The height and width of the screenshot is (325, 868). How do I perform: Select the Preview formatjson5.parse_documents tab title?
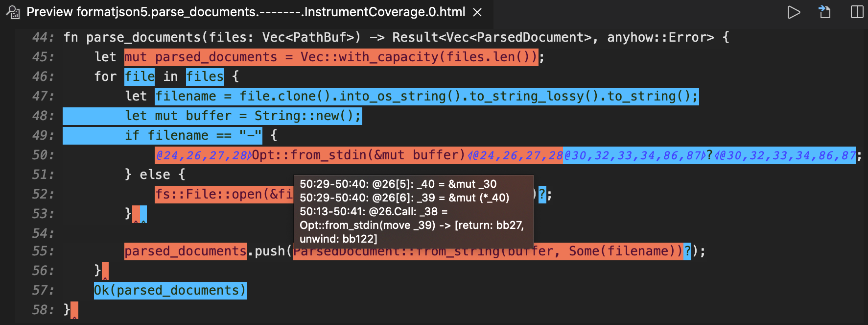coord(245,12)
